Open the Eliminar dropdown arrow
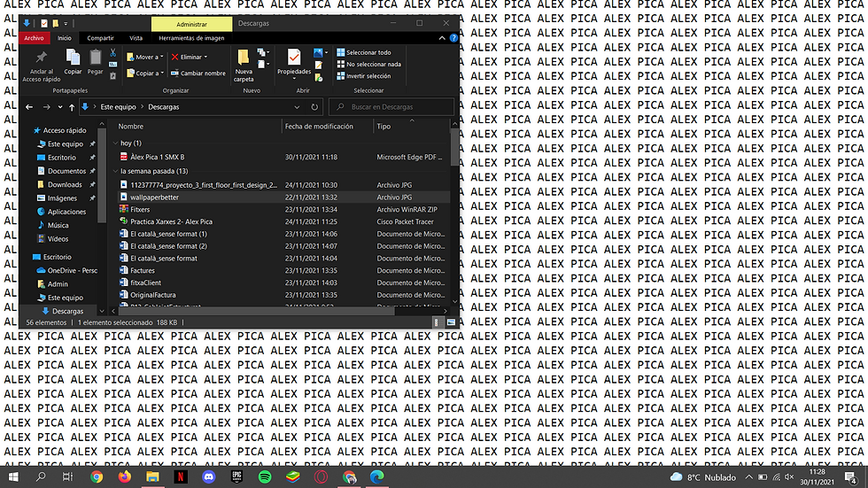The width and height of the screenshot is (868, 488). [205, 57]
